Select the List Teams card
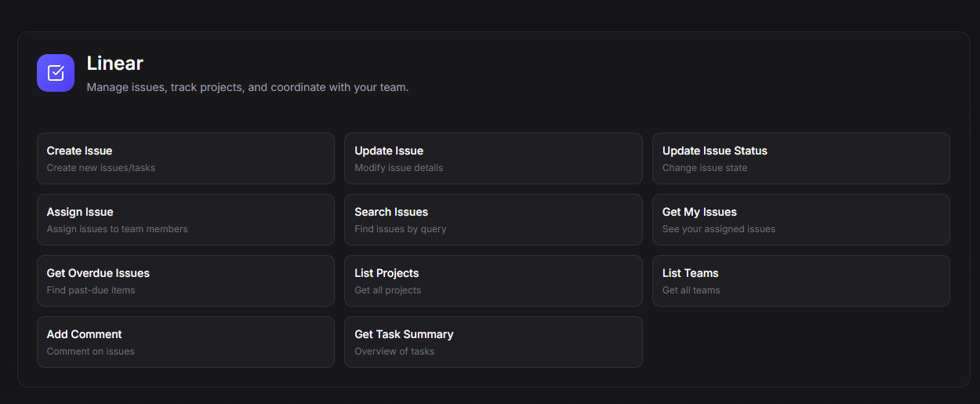 click(x=800, y=281)
